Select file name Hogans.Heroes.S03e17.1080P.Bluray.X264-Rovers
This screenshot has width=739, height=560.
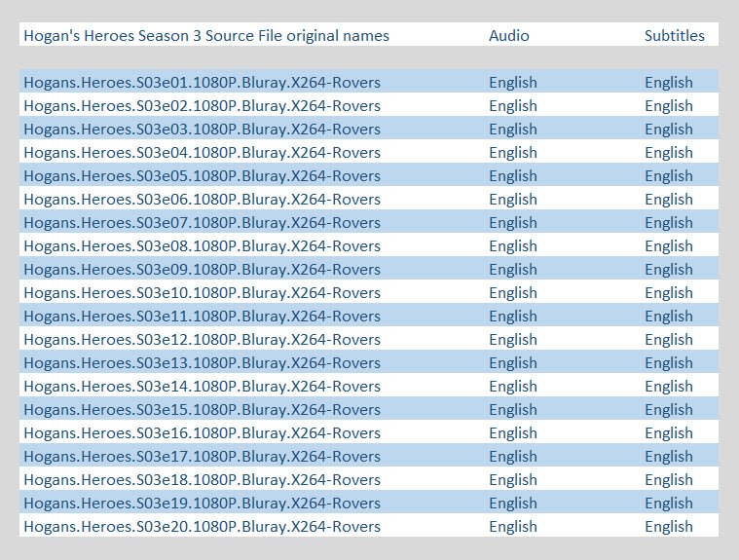click(203, 457)
